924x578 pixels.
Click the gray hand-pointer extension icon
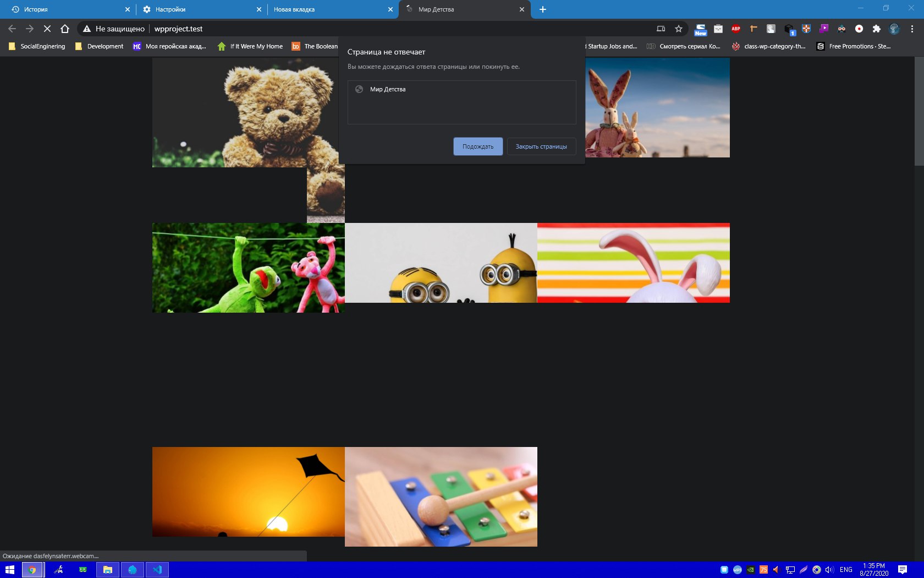click(x=771, y=29)
